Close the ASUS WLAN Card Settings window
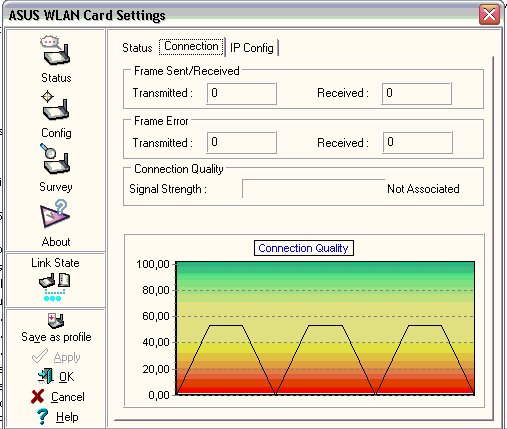This screenshot has width=507, height=429. click(x=489, y=15)
